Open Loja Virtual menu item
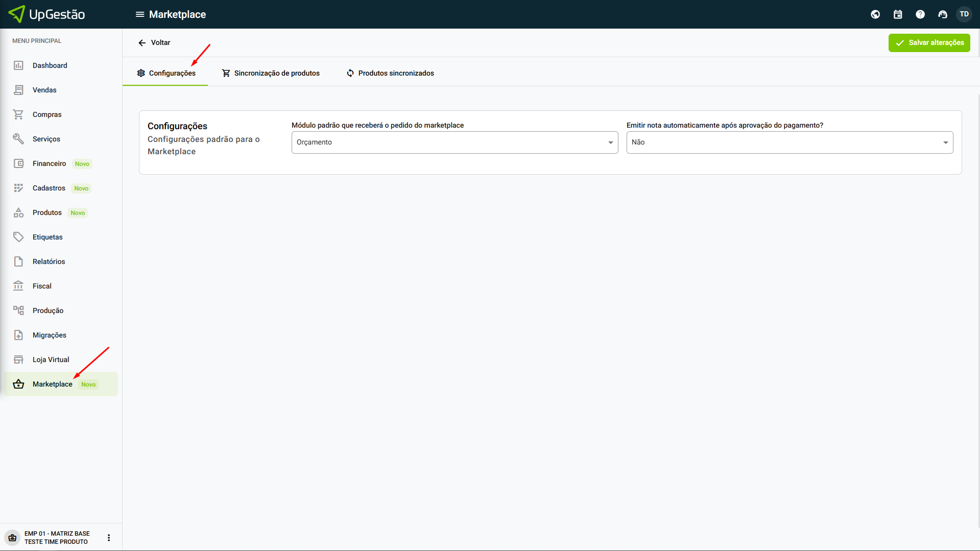Viewport: 980px width, 551px height. 51,360
